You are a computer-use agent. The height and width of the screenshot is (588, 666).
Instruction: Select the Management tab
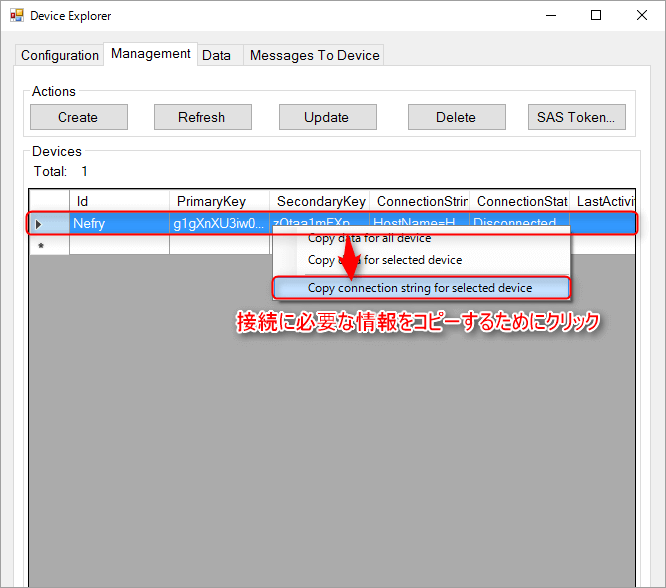tap(151, 54)
